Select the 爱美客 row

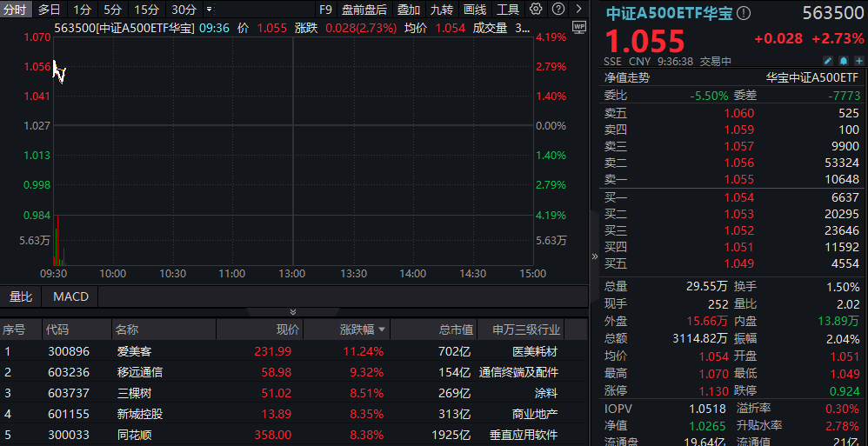tap(293, 351)
